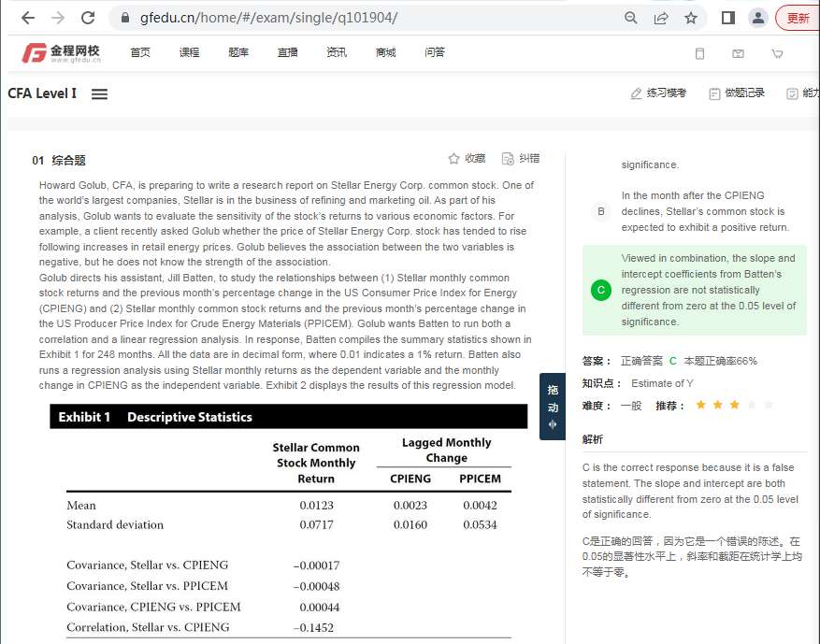Click the Exhibit 1 Descriptive Statistics header
Image resolution: width=820 pixels, height=644 pixels.
click(x=289, y=417)
